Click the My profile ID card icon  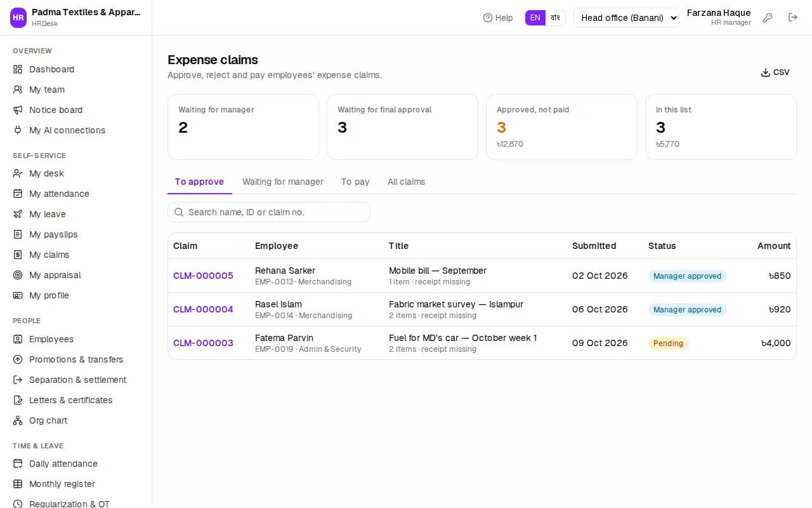pyautogui.click(x=18, y=295)
